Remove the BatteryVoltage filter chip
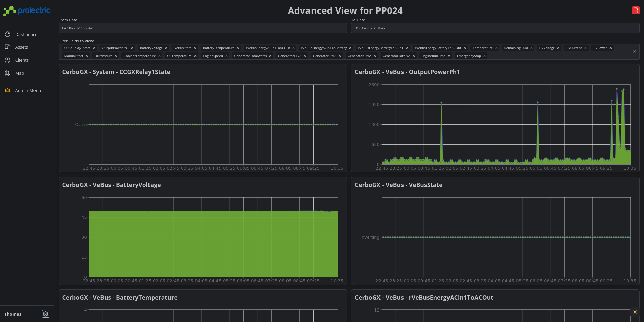The height and width of the screenshot is (322, 644). pyautogui.click(x=166, y=48)
